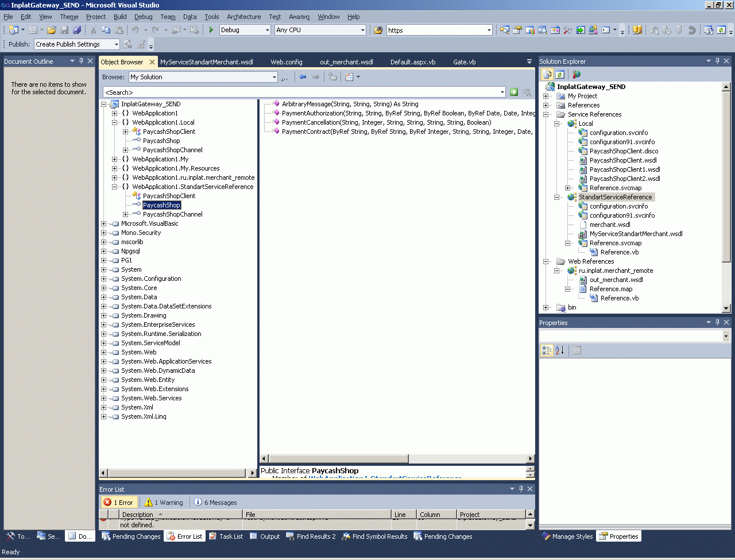This screenshot has width=735, height=560.
Task: Toggle the 6 Messages filter button
Action: coord(215,502)
